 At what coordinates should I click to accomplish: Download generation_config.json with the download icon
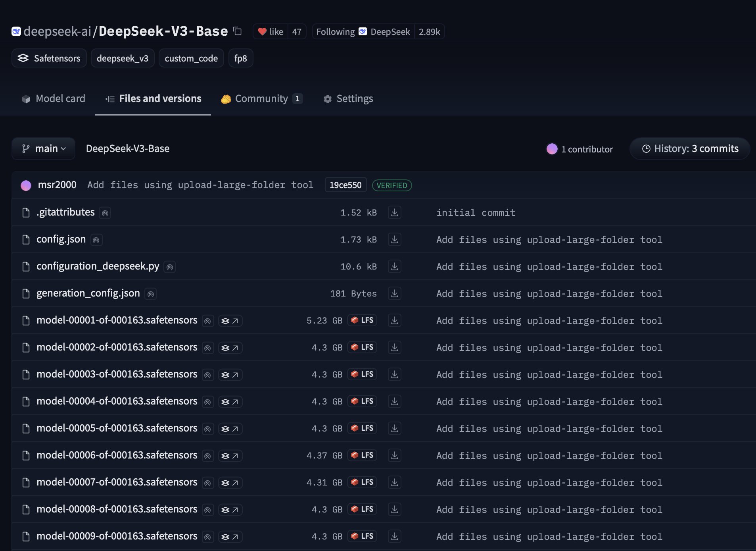click(x=395, y=293)
